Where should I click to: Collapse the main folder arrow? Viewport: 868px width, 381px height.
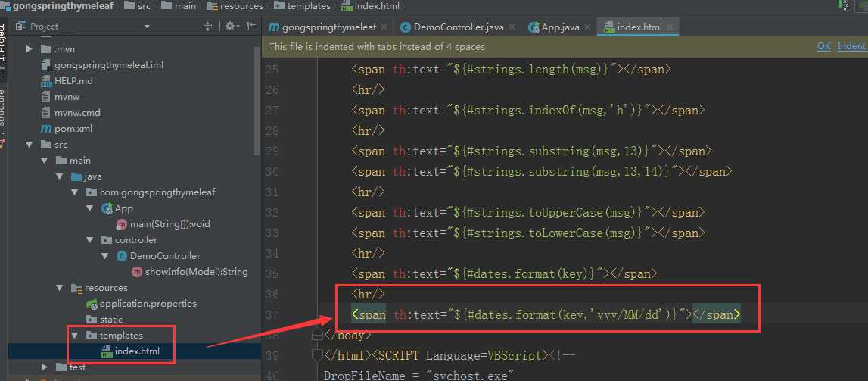[x=45, y=161]
